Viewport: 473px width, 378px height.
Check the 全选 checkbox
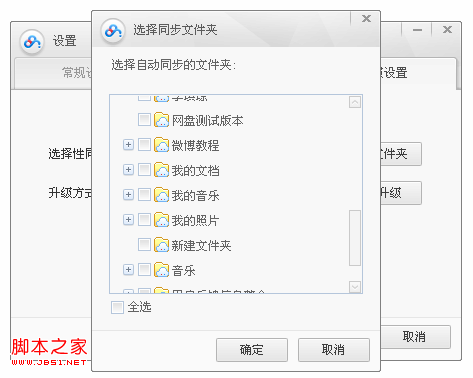(117, 307)
